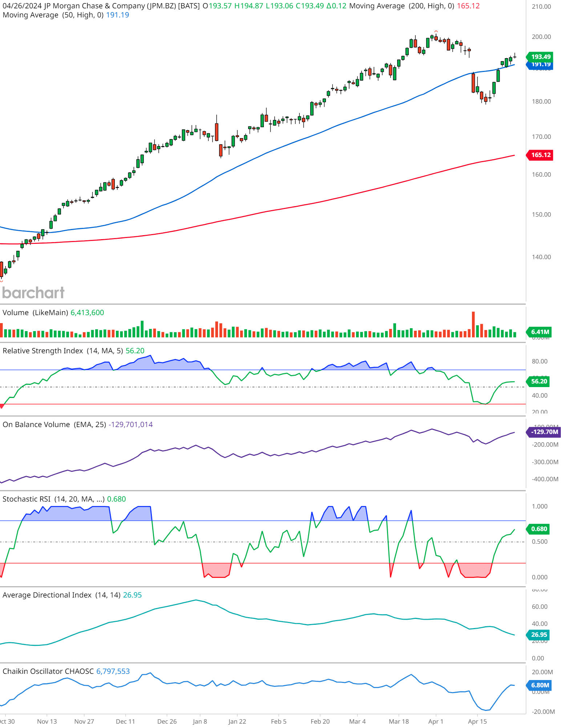The width and height of the screenshot is (561, 728).
Task: Click the C193.49 close value in header
Action: coord(310,6)
